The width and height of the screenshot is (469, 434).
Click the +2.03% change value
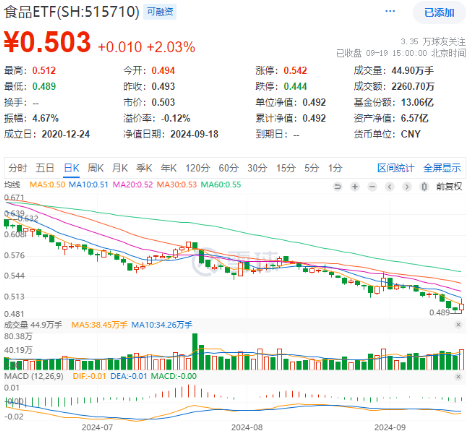pyautogui.click(x=171, y=47)
